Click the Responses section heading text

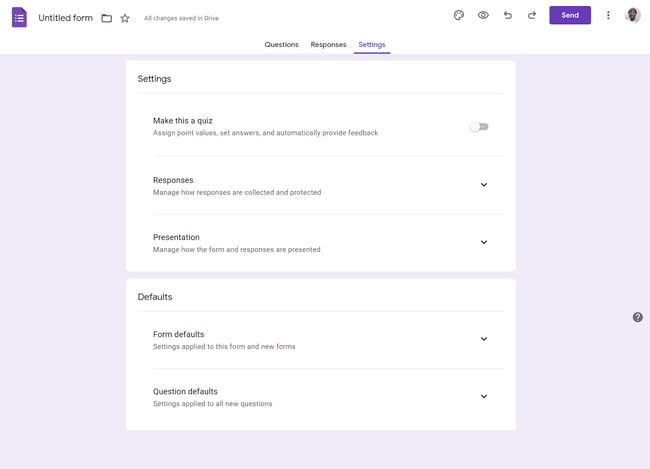173,180
